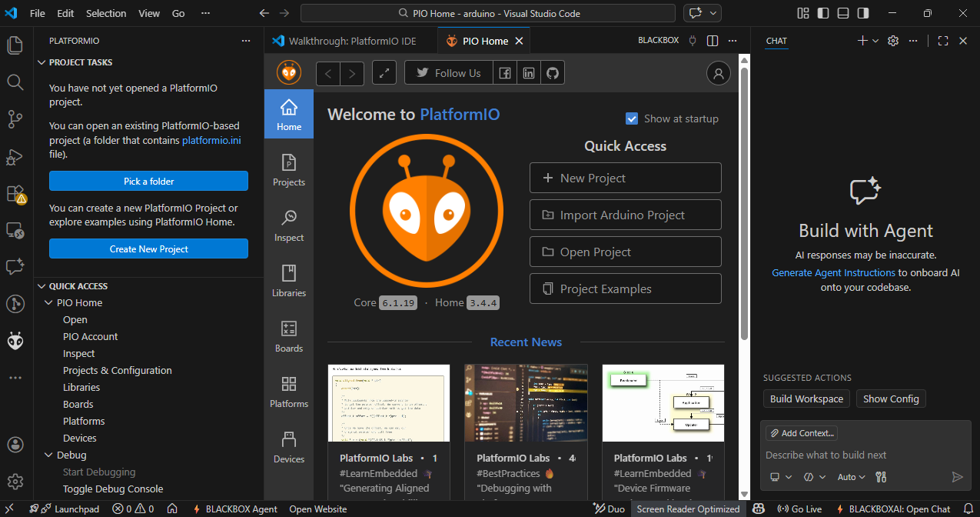Viewport: 980px width, 517px height.
Task: Open Accounts icon in activity bar
Action: [x=15, y=445]
